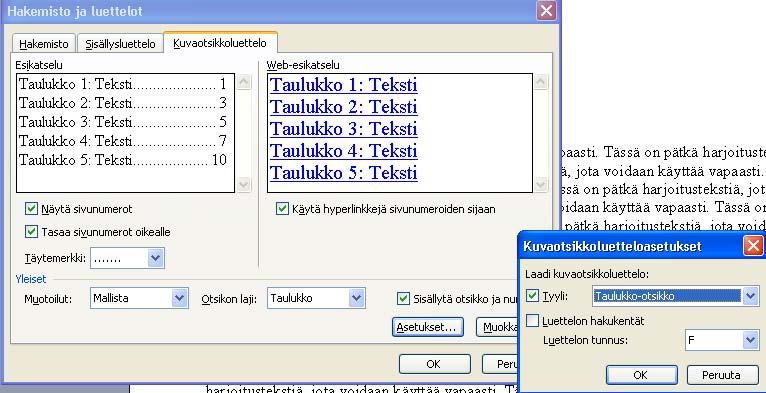
Task: Toggle Käytä hyperlinkkejä sivunumeroiden sijaan
Action: [x=282, y=209]
